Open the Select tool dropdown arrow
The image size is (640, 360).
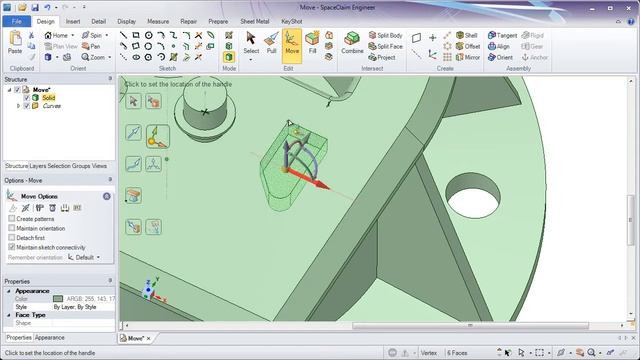click(x=251, y=60)
